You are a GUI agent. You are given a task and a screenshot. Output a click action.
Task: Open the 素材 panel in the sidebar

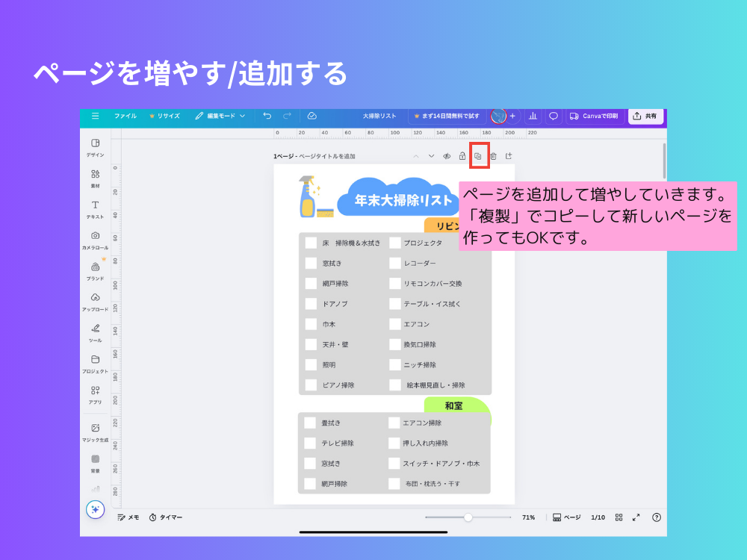pos(95,178)
